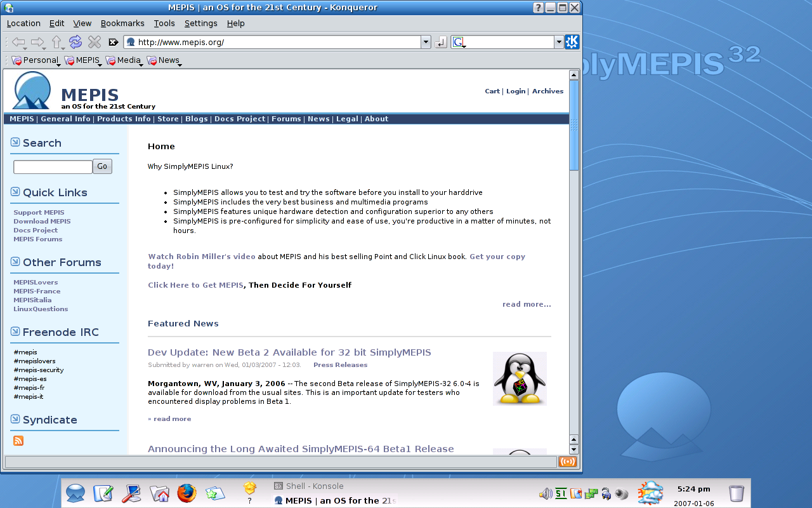Click the Back arrow in Konqueror toolbar
Image resolution: width=812 pixels, height=508 pixels.
click(x=19, y=42)
